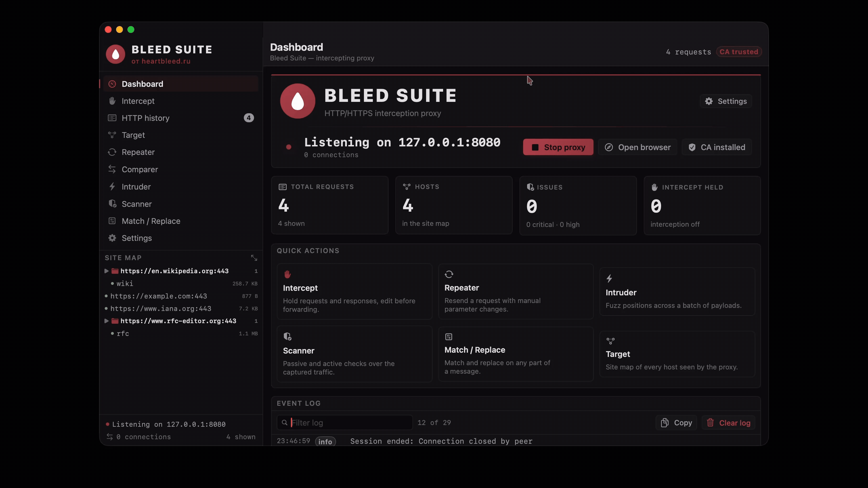
Task: Click the Hosts stat card
Action: point(454,205)
